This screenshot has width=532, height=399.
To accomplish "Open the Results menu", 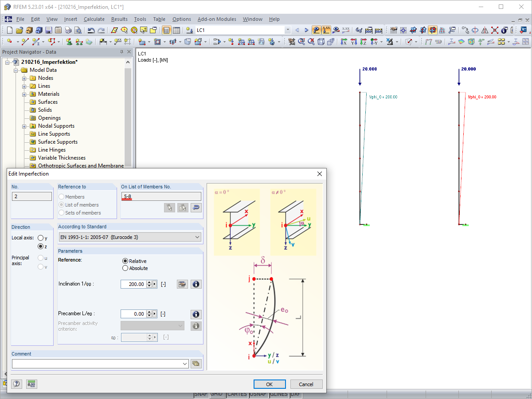I will [x=119, y=19].
